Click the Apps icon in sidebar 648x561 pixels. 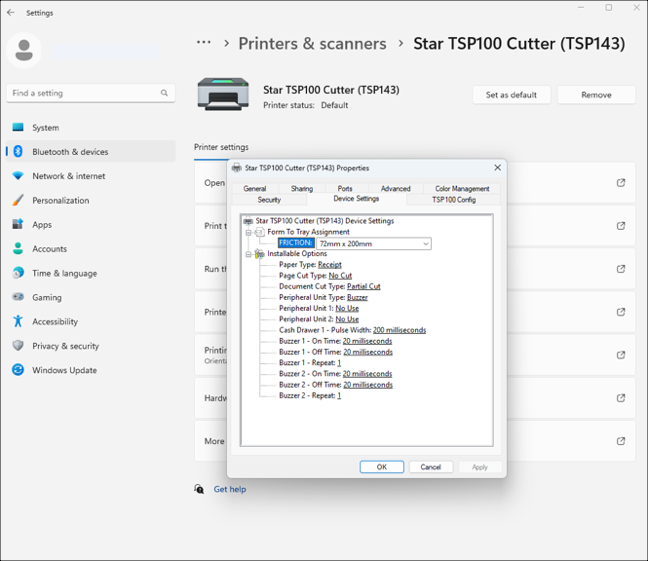(18, 224)
